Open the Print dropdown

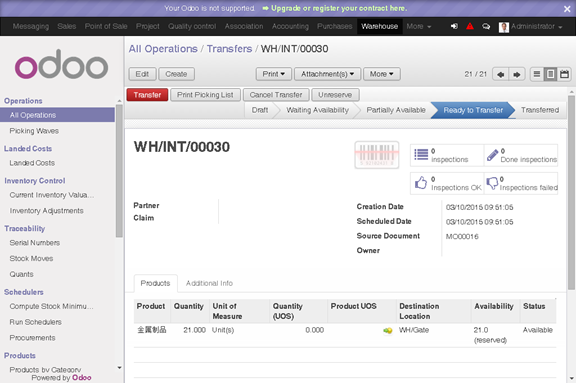pyautogui.click(x=274, y=74)
